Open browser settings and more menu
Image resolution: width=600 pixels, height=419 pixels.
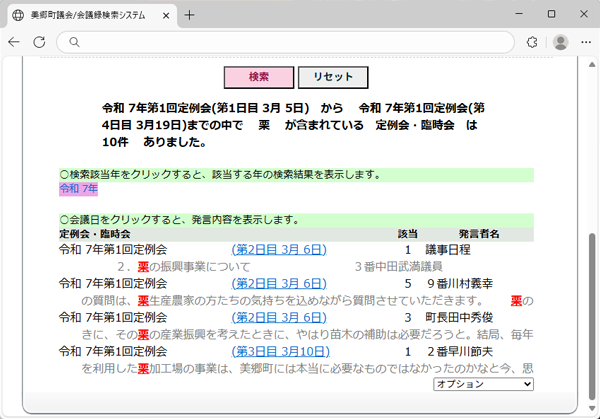tap(586, 42)
